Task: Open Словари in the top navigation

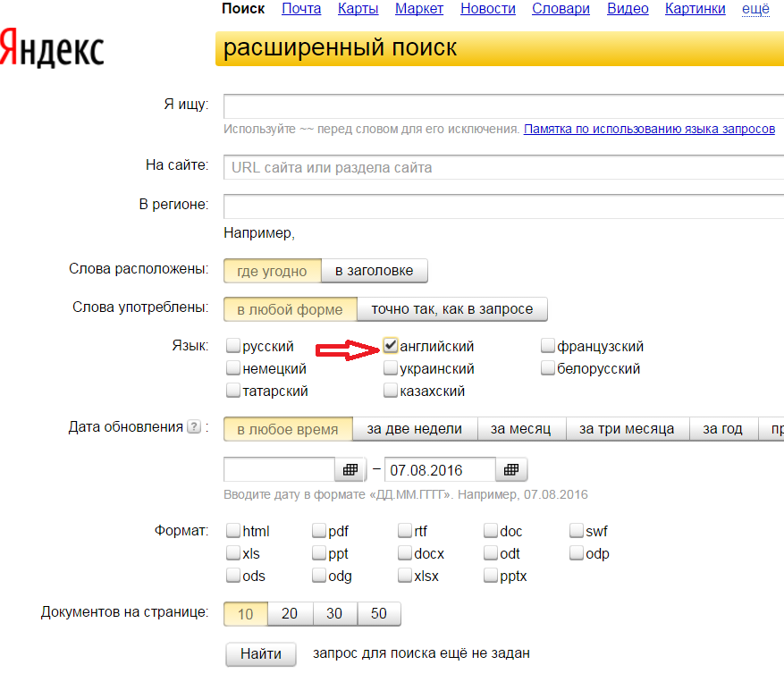Action: click(561, 9)
